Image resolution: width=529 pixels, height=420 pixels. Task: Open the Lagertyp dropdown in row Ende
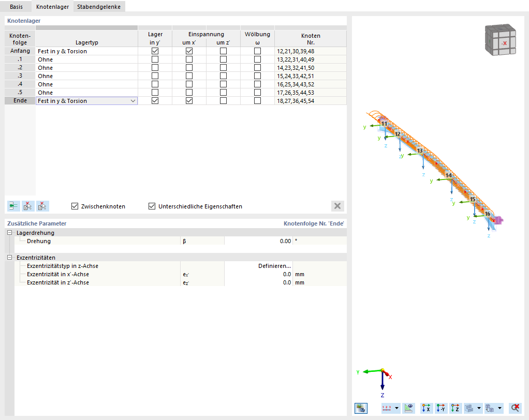point(133,101)
